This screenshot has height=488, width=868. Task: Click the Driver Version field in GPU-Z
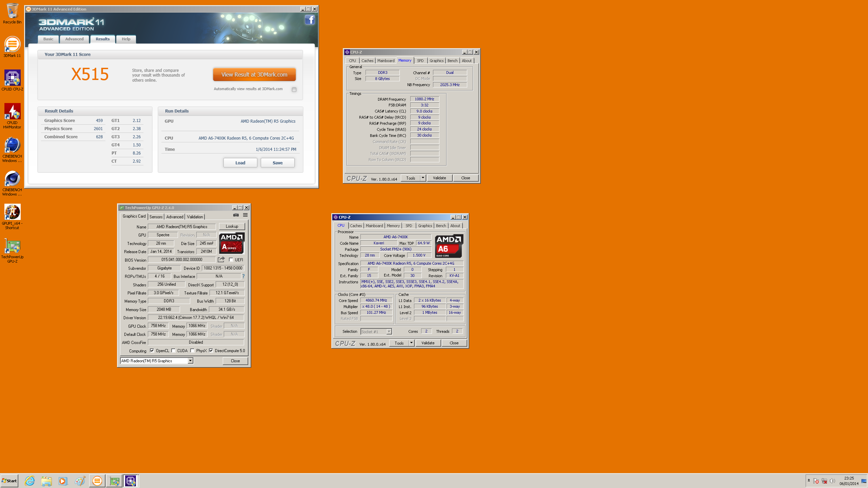(196, 318)
